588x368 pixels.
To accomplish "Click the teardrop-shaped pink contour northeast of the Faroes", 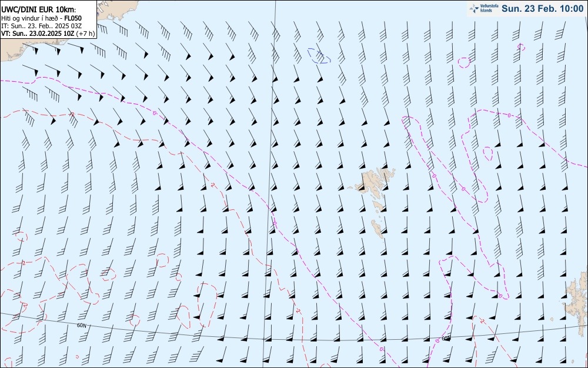I will [x=487, y=153].
